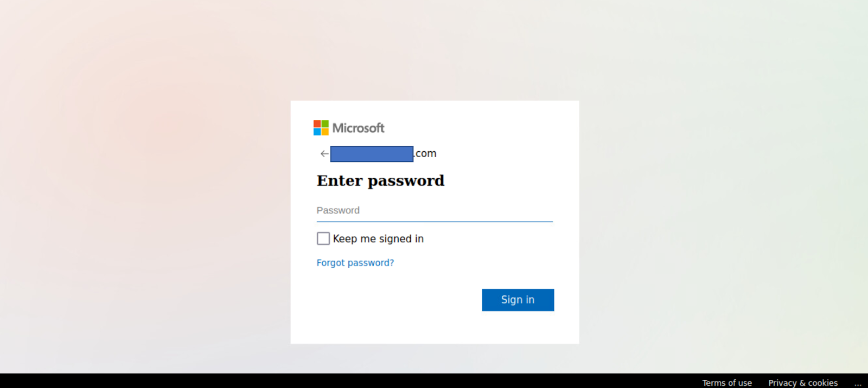Click the Sign in button
Screen dimensions: 868x388
click(x=518, y=300)
